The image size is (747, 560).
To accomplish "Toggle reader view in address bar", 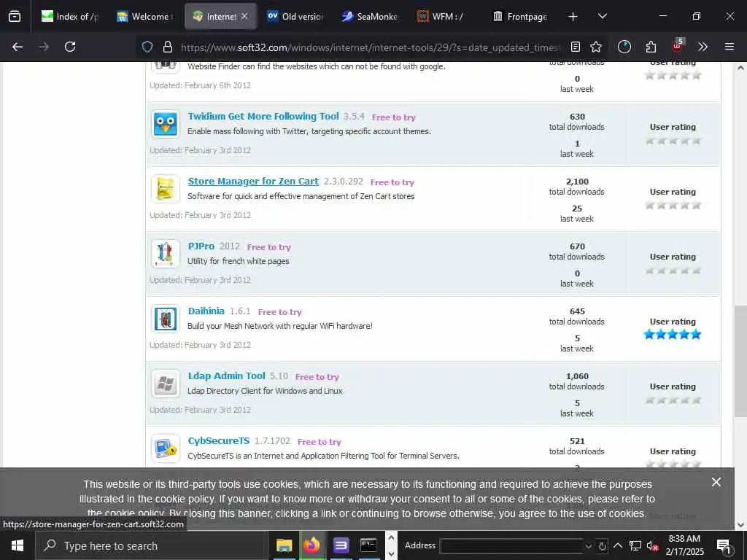I will point(576,47).
